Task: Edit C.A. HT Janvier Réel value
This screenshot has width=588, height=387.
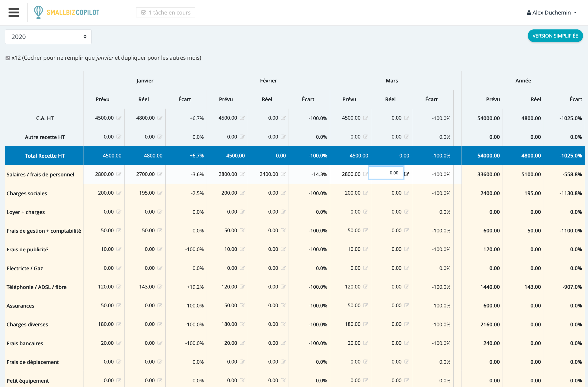Action: coord(160,118)
